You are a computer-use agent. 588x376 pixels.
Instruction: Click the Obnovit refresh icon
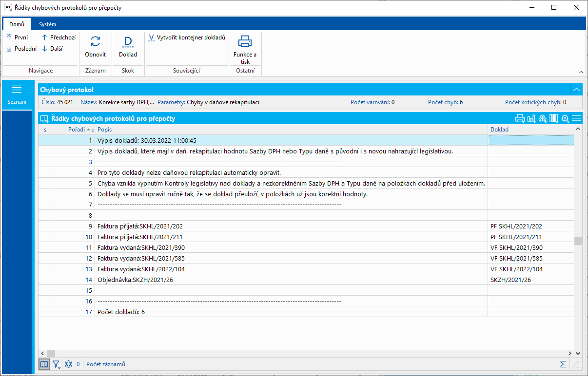95,42
